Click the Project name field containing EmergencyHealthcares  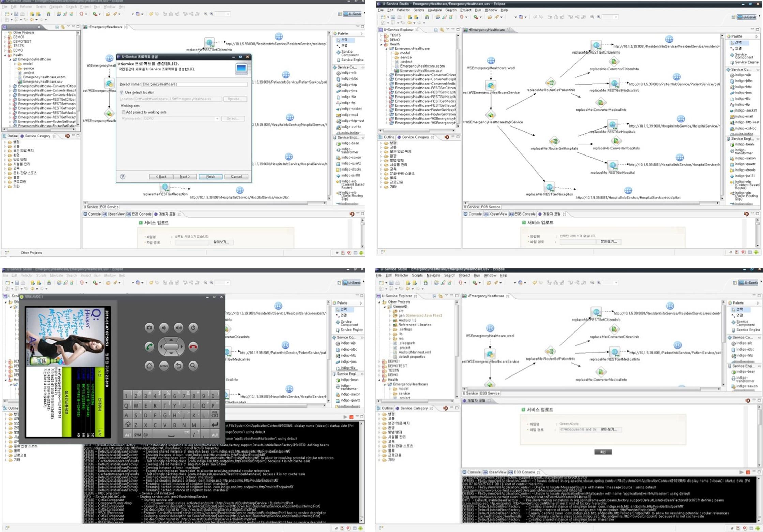194,84
